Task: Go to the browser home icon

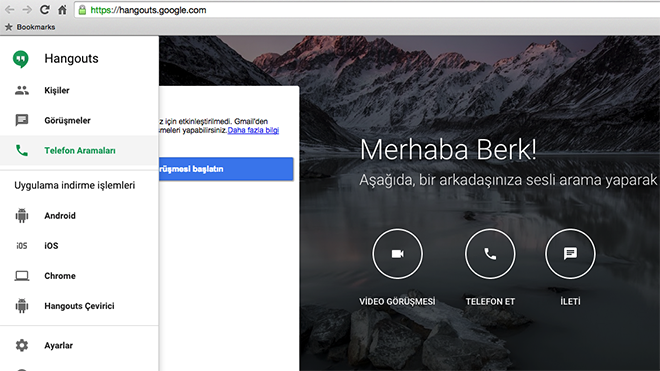Action: tap(62, 9)
